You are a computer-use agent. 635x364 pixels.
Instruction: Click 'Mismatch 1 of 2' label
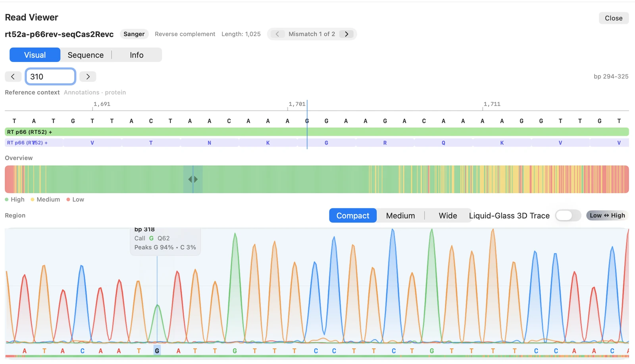pyautogui.click(x=312, y=34)
